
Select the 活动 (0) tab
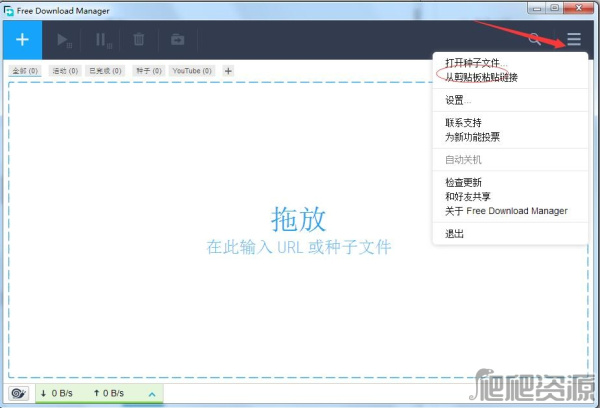[x=65, y=71]
